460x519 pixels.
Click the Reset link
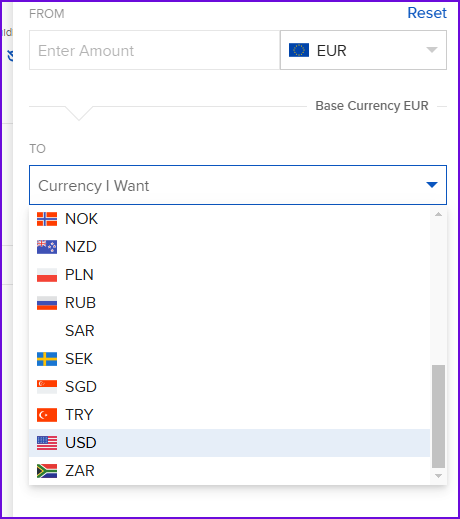pyautogui.click(x=427, y=13)
